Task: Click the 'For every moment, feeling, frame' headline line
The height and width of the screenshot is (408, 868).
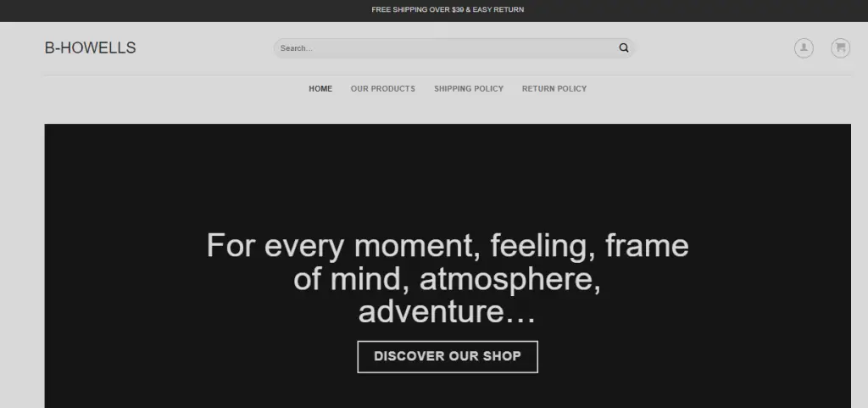Action: pos(448,246)
